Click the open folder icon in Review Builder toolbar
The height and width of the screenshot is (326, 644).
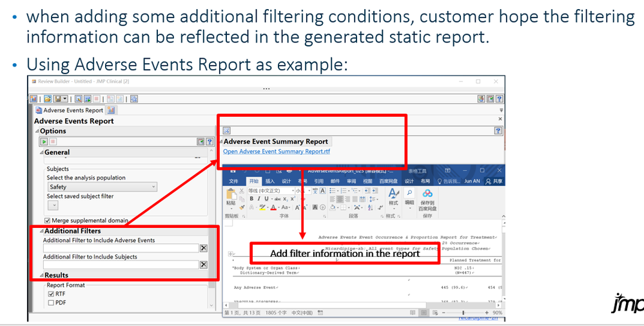(x=48, y=99)
